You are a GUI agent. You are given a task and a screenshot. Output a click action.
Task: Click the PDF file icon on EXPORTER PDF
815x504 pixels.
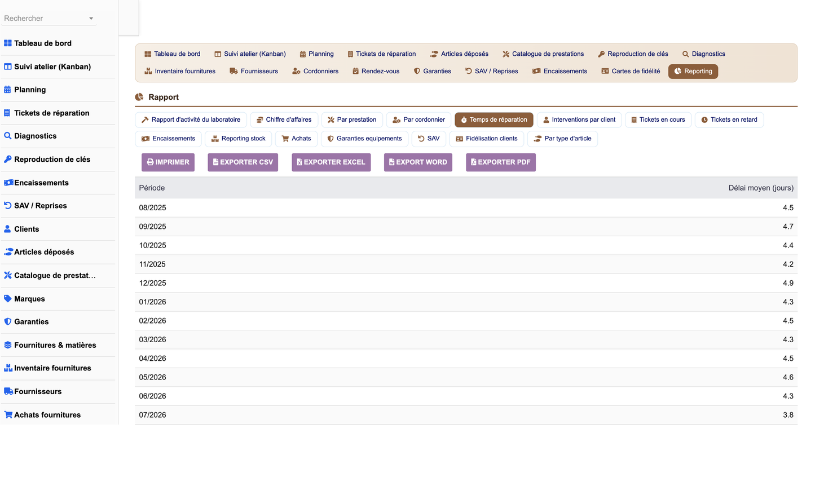pos(473,162)
